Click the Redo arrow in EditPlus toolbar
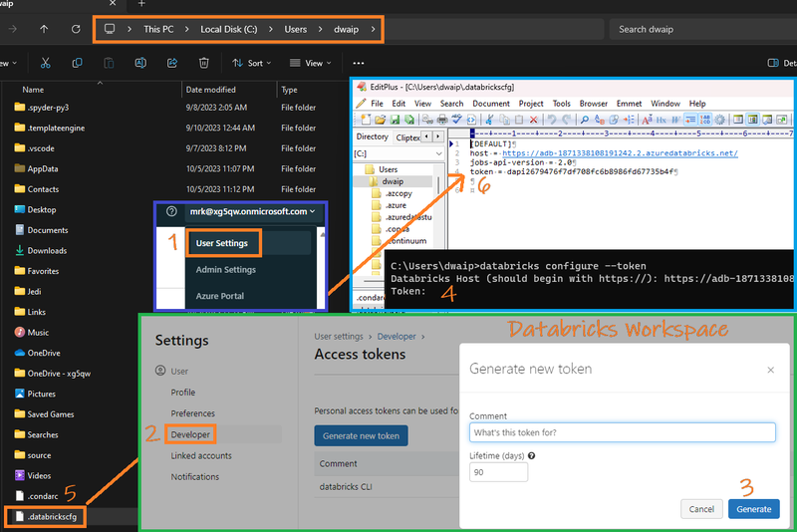 (x=566, y=120)
